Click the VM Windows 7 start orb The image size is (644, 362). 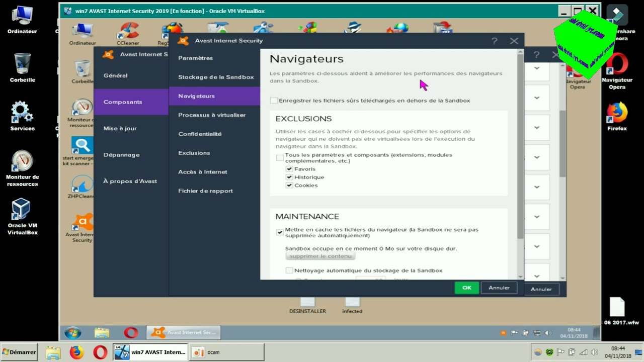(73, 333)
